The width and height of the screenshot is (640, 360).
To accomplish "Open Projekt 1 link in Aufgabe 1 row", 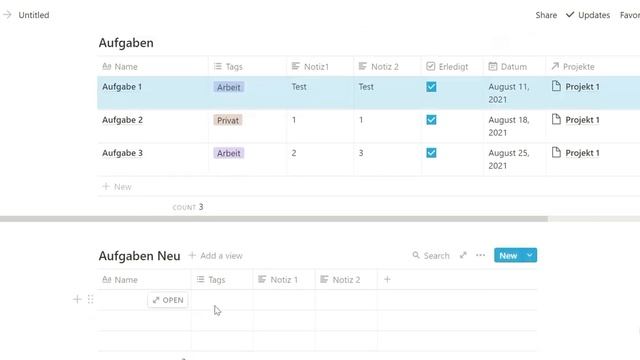I will point(582,87).
